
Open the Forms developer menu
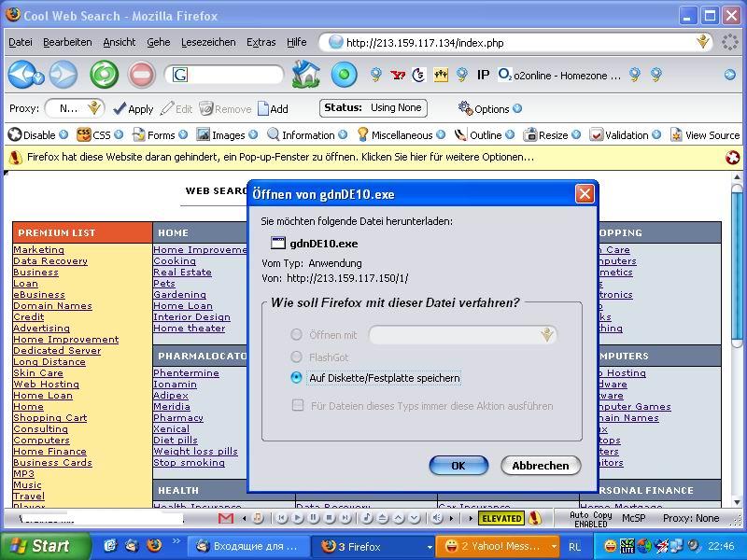click(x=160, y=135)
